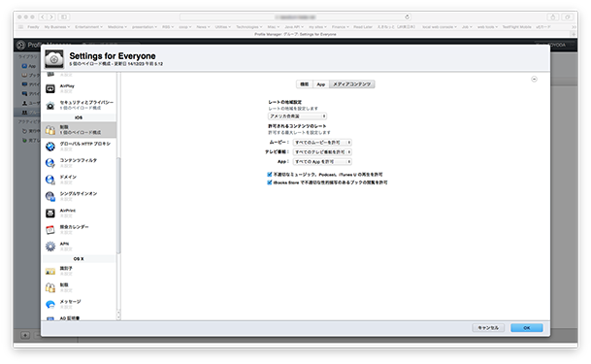Open user account menu in Profile Manager header

(x=555, y=45)
